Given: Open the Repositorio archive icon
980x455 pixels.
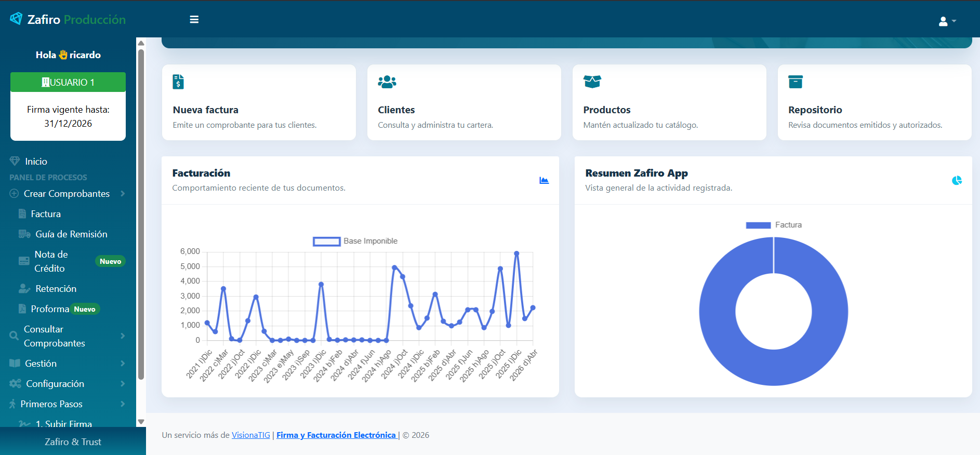Looking at the screenshot, I should pyautogui.click(x=796, y=82).
